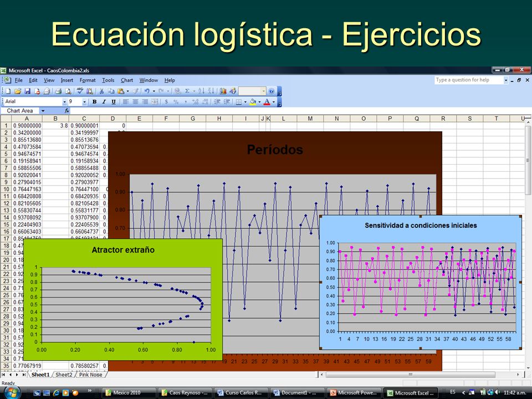Open the Chart menu
The image size is (532, 399).
127,80
